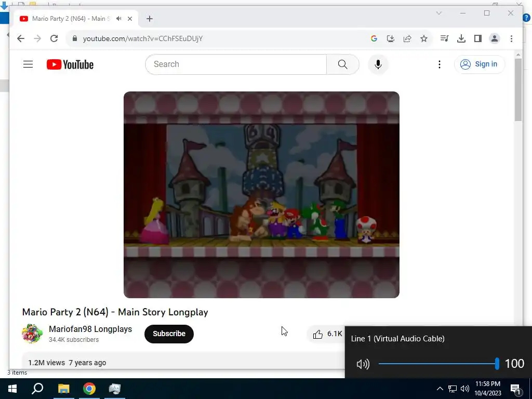Close the Mario Party 2 tab

[129, 19]
